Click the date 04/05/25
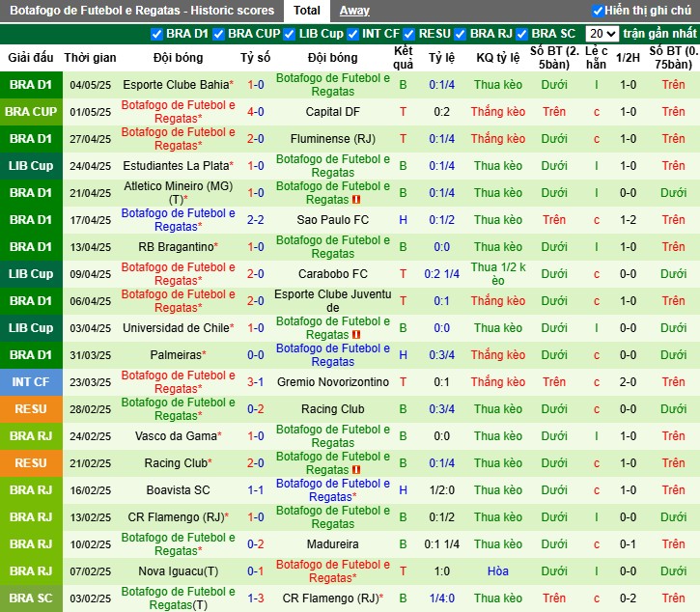Screen dimensions: 700x612 coord(90,85)
